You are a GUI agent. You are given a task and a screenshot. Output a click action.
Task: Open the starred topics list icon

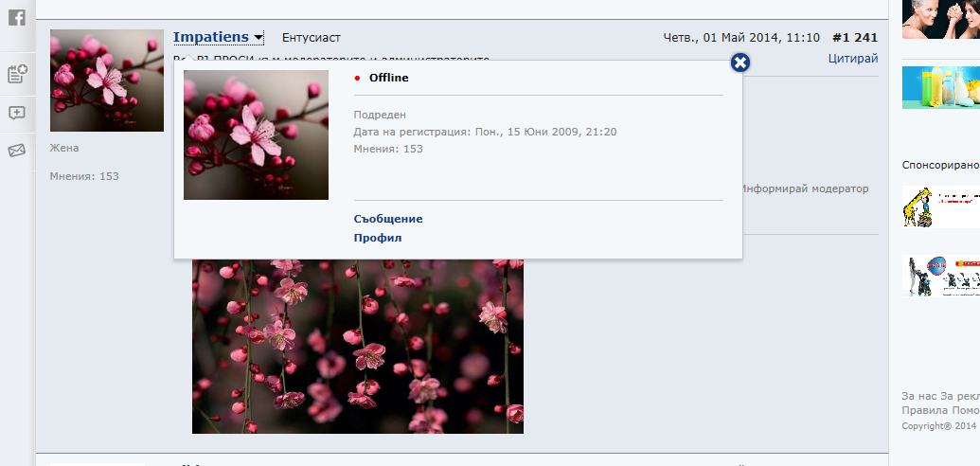point(16,75)
